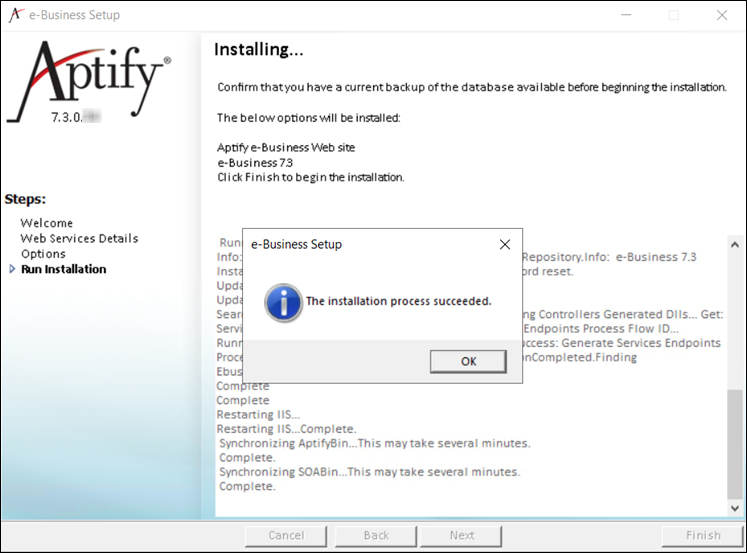Minimize the e-Business Setup window

pos(626,15)
